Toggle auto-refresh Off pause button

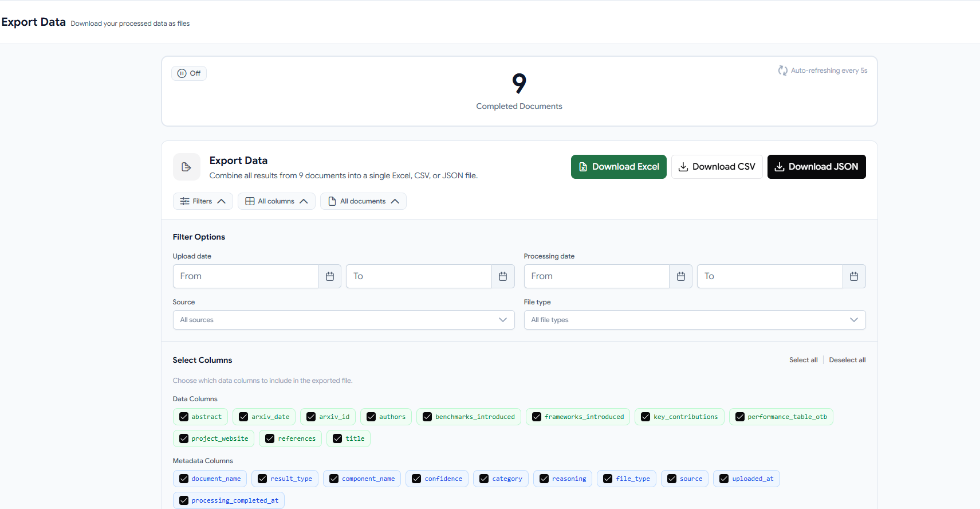[189, 73]
